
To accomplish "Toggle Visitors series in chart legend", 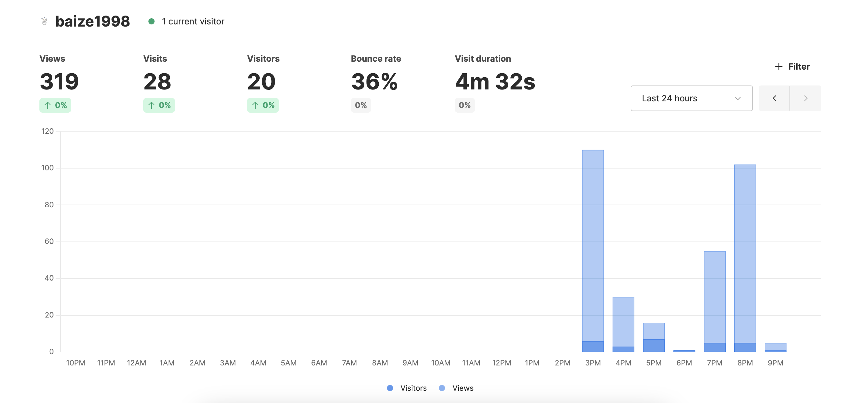I will coord(413,388).
